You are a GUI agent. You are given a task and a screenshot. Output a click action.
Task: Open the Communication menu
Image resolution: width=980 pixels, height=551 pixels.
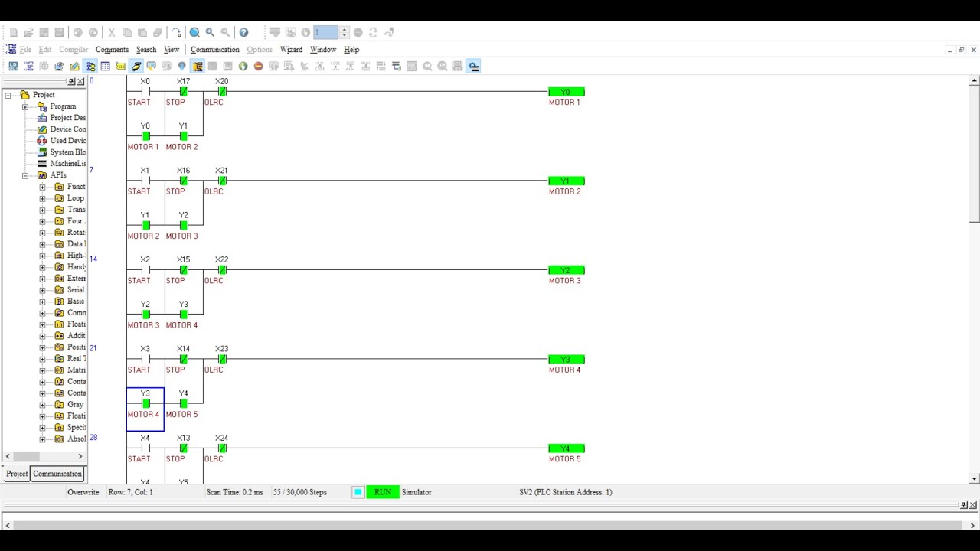click(215, 49)
